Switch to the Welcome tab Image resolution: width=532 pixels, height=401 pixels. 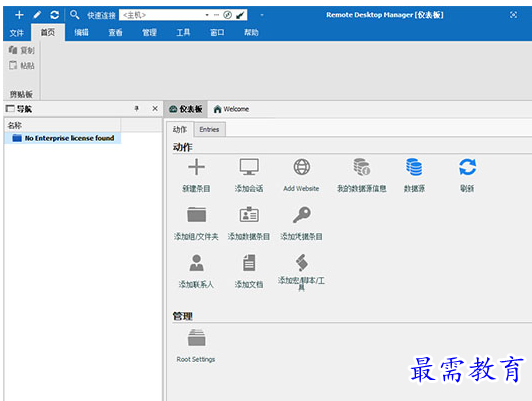(x=231, y=109)
